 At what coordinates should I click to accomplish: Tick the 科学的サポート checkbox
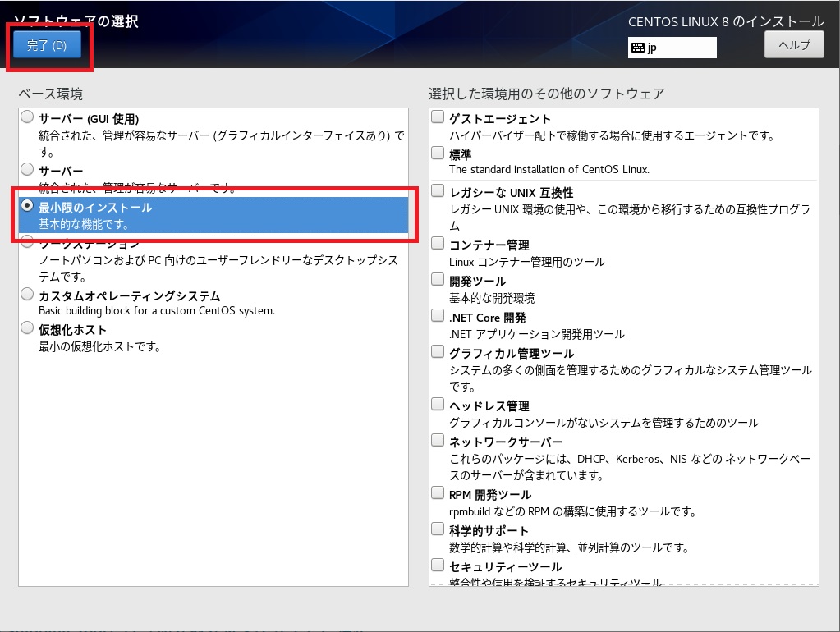[x=438, y=529]
